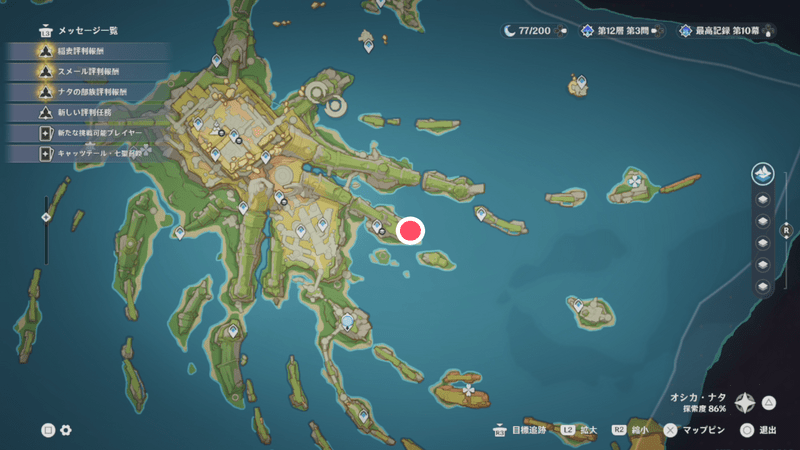Image resolution: width=800 pixels, height=450 pixels.
Task: Click the red circle map marker
Action: click(x=410, y=231)
